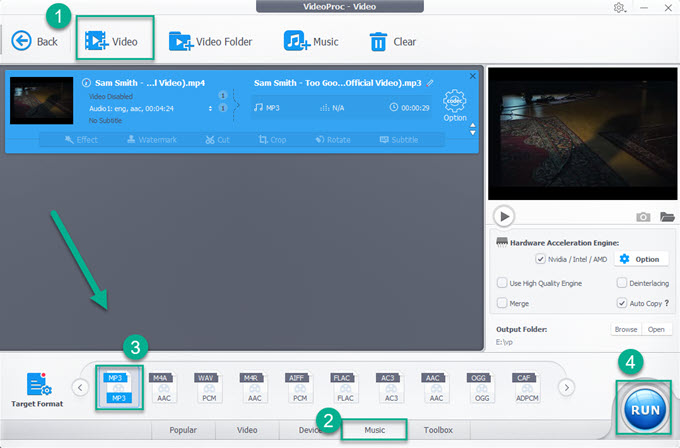Image resolution: width=680 pixels, height=448 pixels.
Task: Take snapshot with camera icon
Action: 643,216
